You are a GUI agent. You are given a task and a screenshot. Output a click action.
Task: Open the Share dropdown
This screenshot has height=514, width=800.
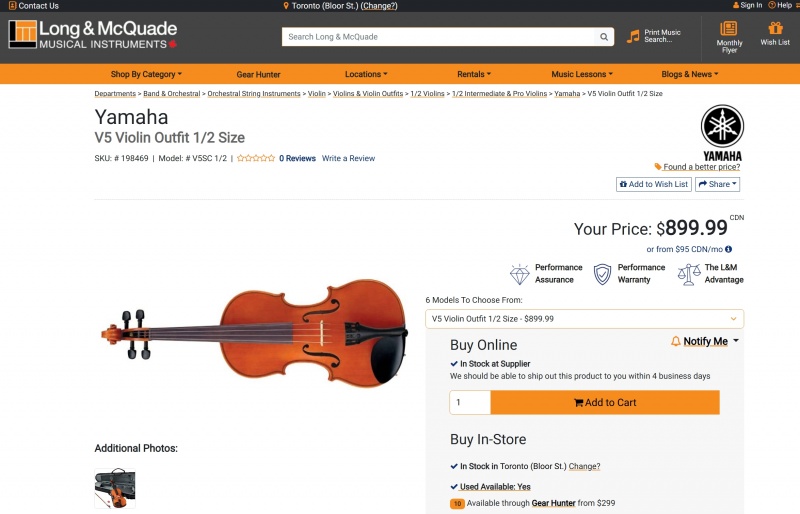[717, 184]
